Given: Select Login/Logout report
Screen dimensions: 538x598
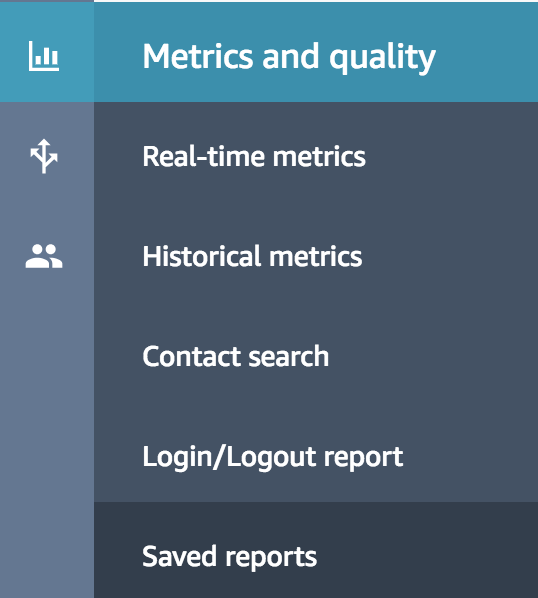Looking at the screenshot, I should pos(316,456).
